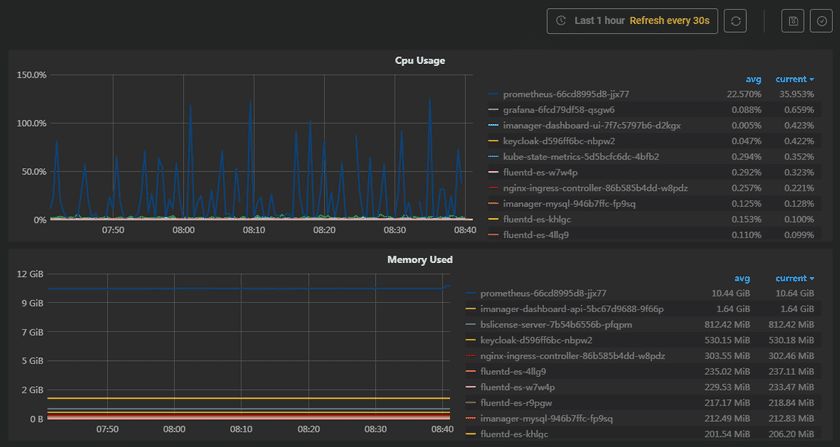The image size is (840, 447).
Task: Click color swatch for kube-state-metrics series
Action: coord(492,157)
